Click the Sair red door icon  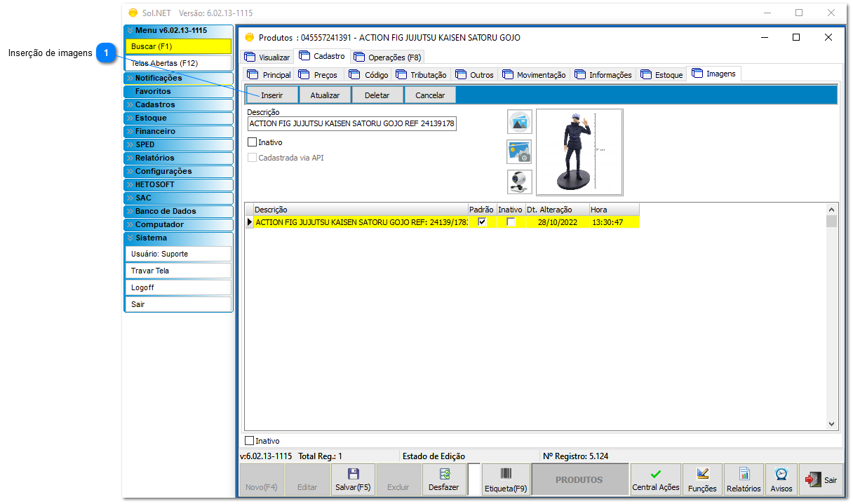pyautogui.click(x=814, y=479)
